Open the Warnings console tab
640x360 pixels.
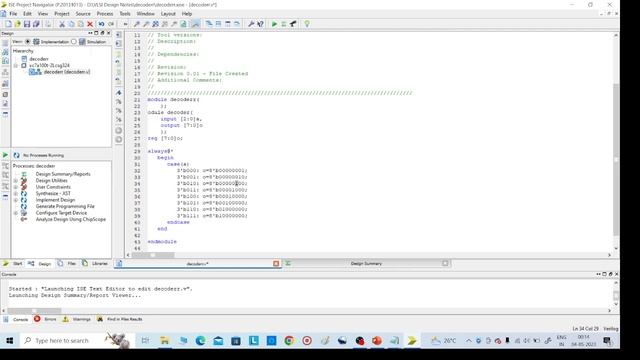[x=77, y=319]
